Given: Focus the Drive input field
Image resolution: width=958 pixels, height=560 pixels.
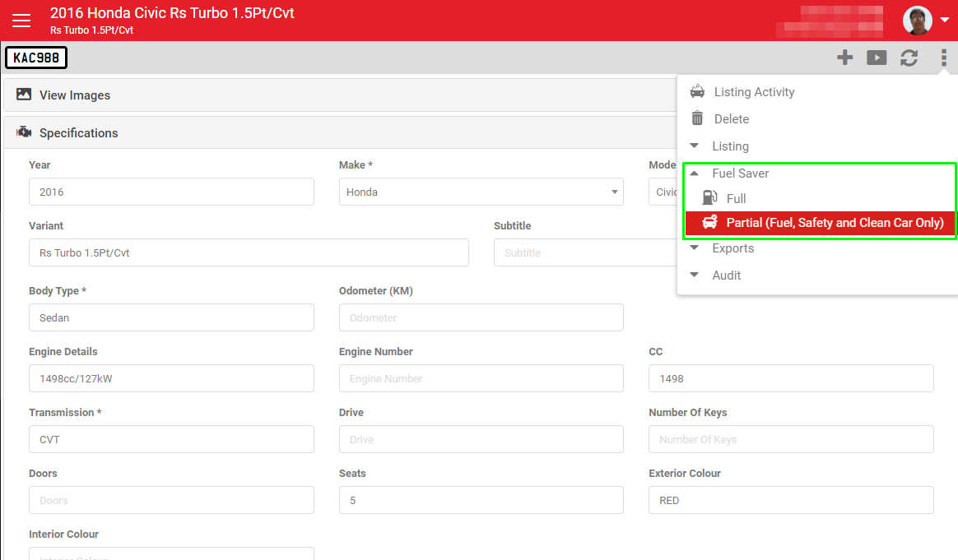Looking at the screenshot, I should (x=481, y=439).
